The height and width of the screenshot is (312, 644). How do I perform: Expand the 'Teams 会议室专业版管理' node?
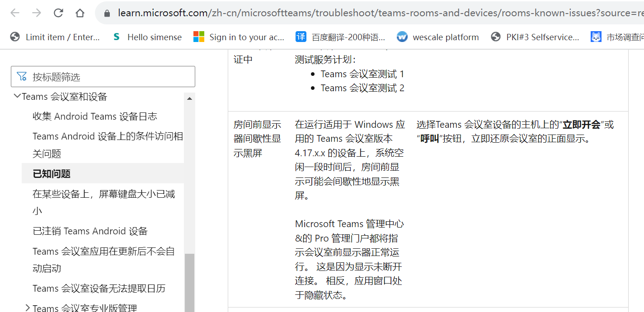[28, 307]
